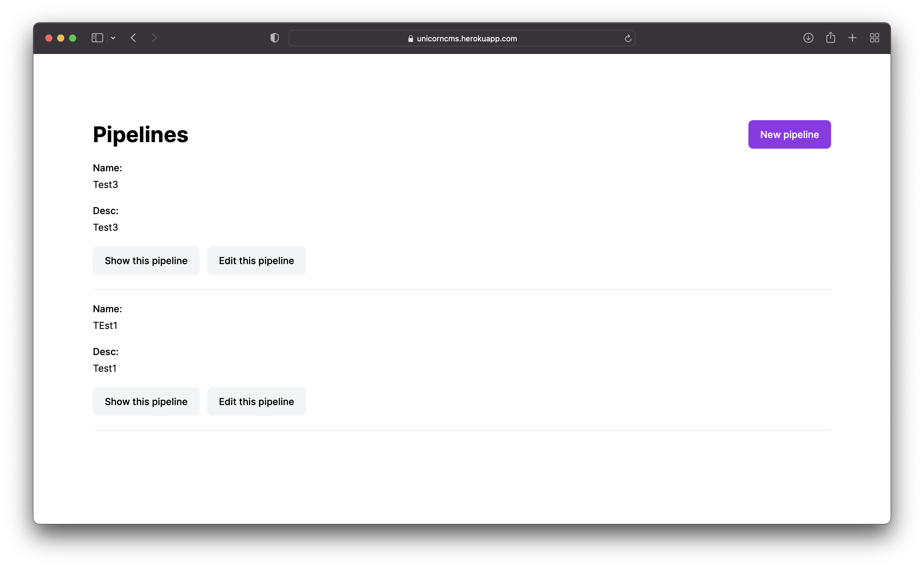This screenshot has height=568, width=924.
Task: Open a new tab with plus icon
Action: pyautogui.click(x=852, y=38)
